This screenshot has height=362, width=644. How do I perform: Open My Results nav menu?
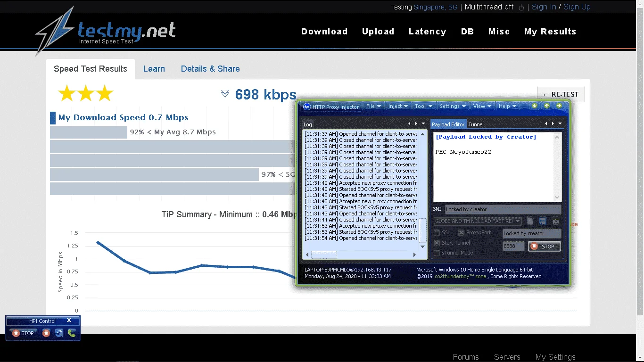tap(550, 32)
